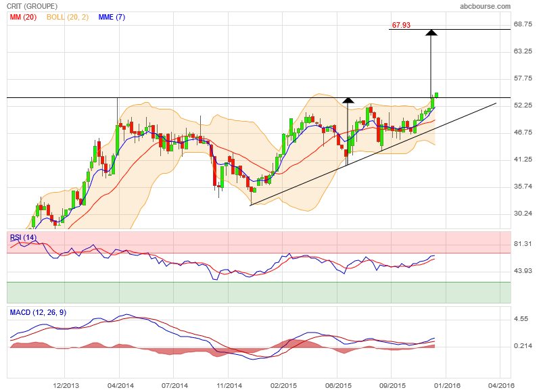Viewport: 541px width, 392px height.
Task: Click the 11/2014 date label
Action: tap(229, 385)
